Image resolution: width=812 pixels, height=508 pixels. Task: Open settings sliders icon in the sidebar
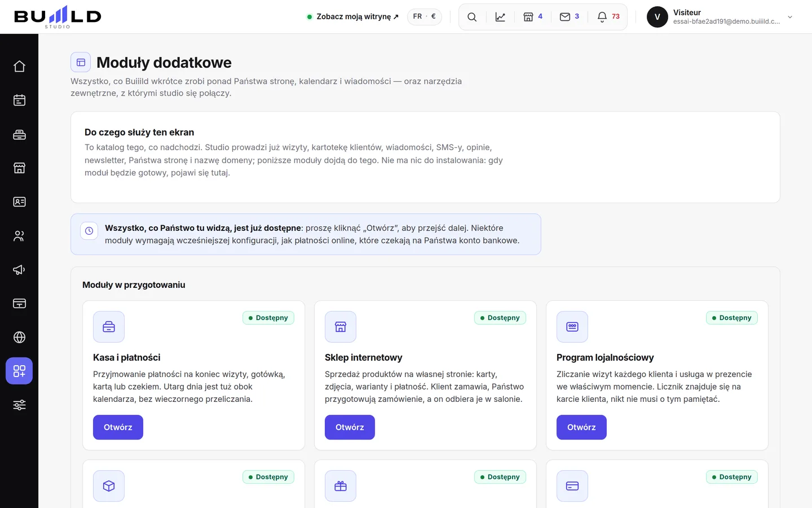(19, 405)
